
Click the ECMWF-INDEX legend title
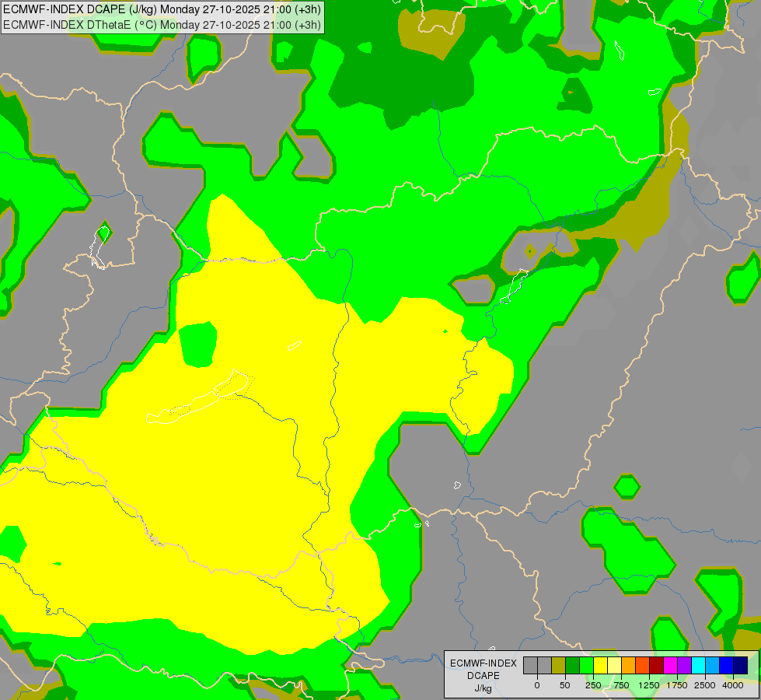pos(483,663)
